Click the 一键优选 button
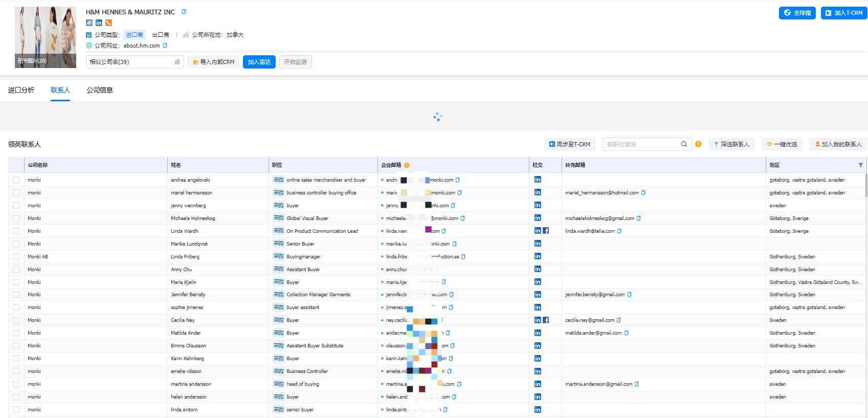868x418 pixels. click(782, 144)
